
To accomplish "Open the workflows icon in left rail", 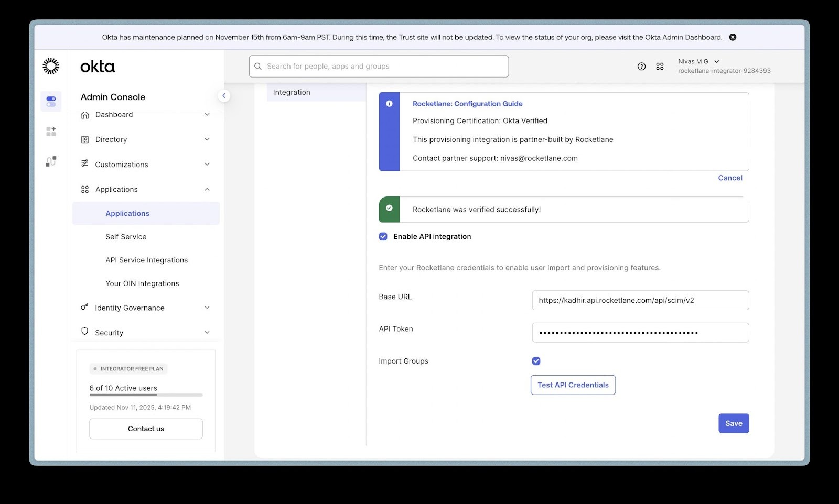I will [51, 161].
